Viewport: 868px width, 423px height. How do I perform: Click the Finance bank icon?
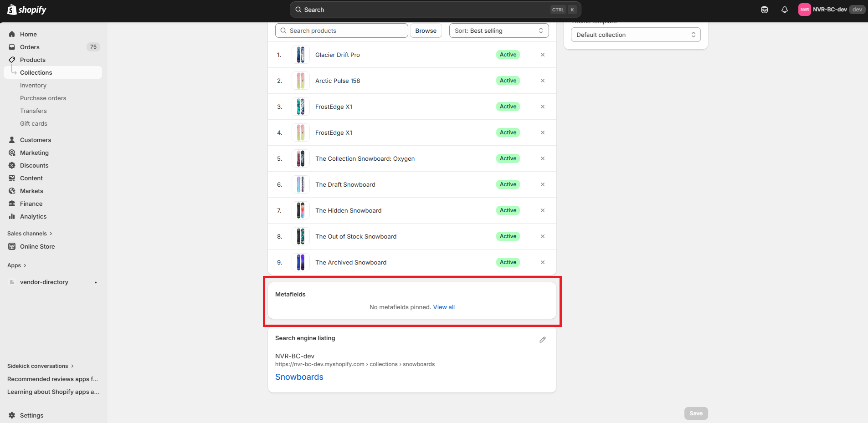pos(12,204)
